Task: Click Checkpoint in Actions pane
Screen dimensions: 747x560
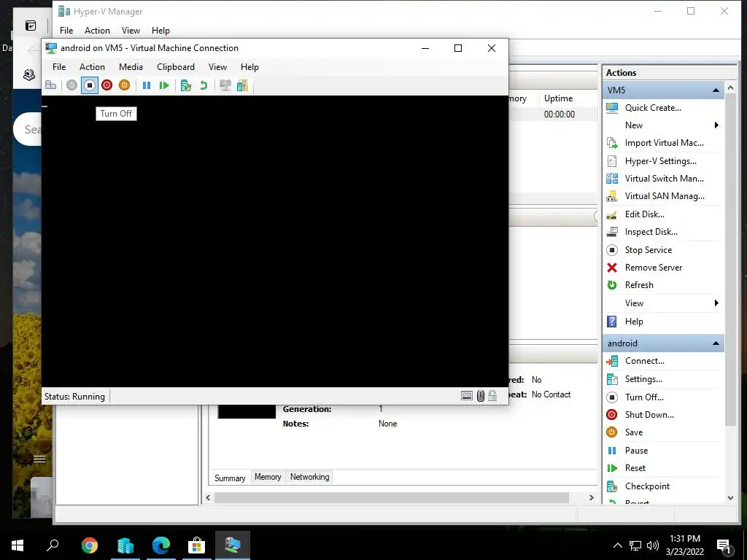Action: pos(647,486)
